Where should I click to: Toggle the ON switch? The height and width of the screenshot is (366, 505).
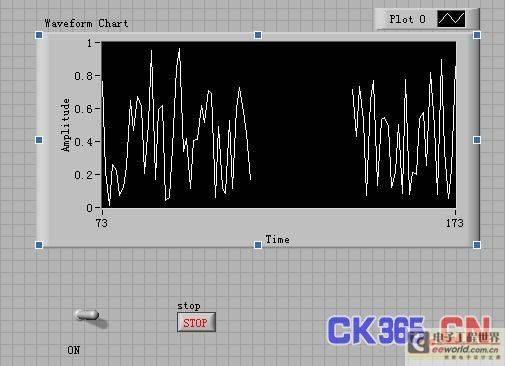(87, 316)
